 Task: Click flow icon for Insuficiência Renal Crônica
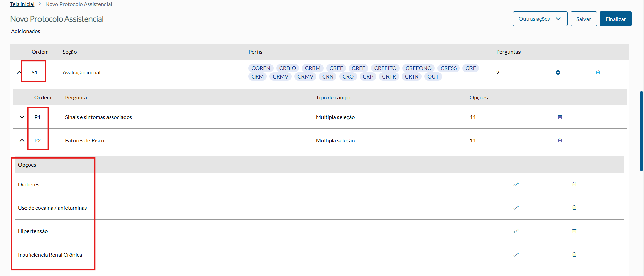pyautogui.click(x=516, y=255)
